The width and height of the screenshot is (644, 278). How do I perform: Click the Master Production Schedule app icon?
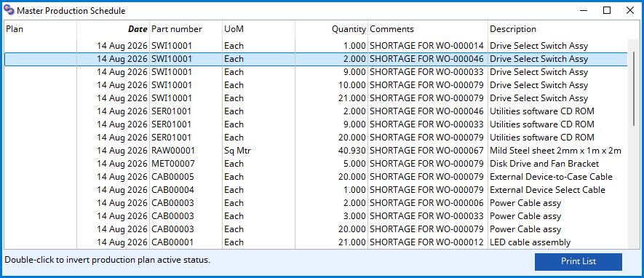point(9,10)
